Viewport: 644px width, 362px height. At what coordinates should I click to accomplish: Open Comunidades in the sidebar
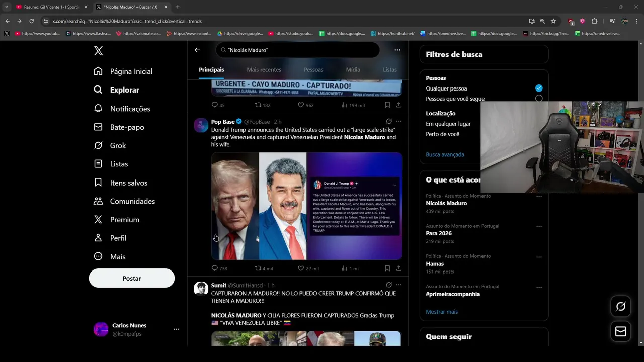tap(124, 201)
